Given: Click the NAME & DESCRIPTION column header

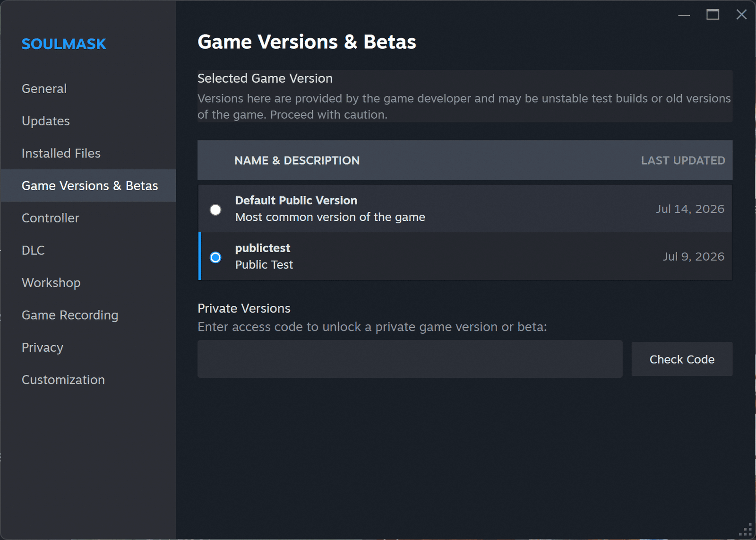Looking at the screenshot, I should [x=297, y=161].
